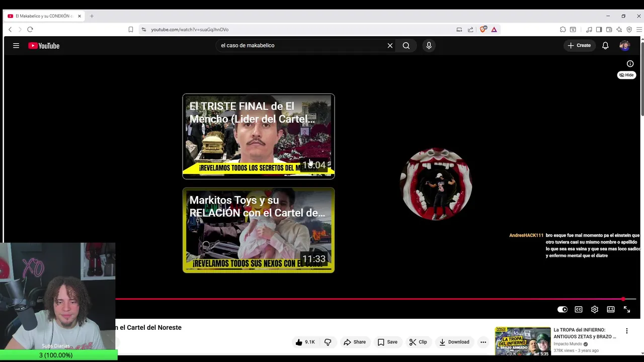Create a Clip of the video
Screen dimensions: 644x362
click(418, 342)
